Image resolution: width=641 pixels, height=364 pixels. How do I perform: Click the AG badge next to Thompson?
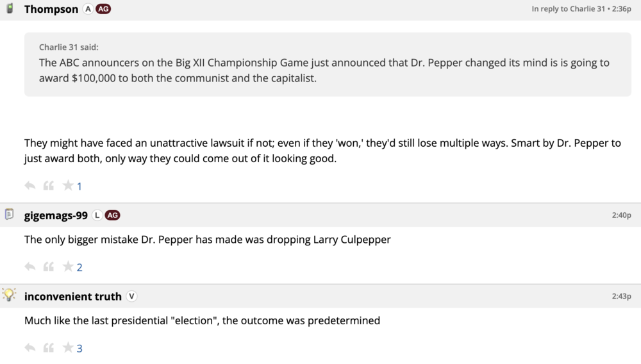pyautogui.click(x=103, y=10)
